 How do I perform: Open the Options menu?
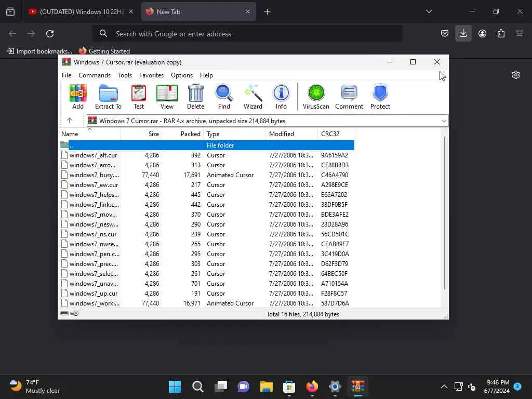point(182,75)
